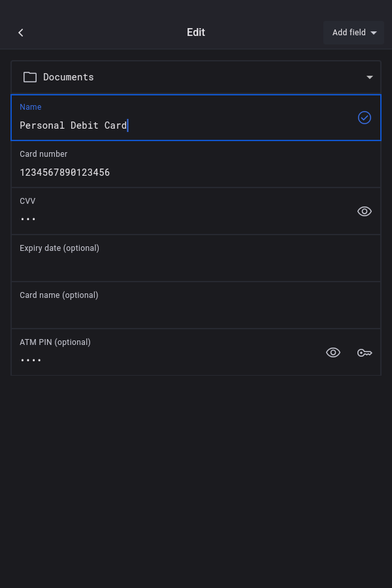392x588 pixels.
Task: Click the checkmark circle in Name field
Action: (x=365, y=118)
